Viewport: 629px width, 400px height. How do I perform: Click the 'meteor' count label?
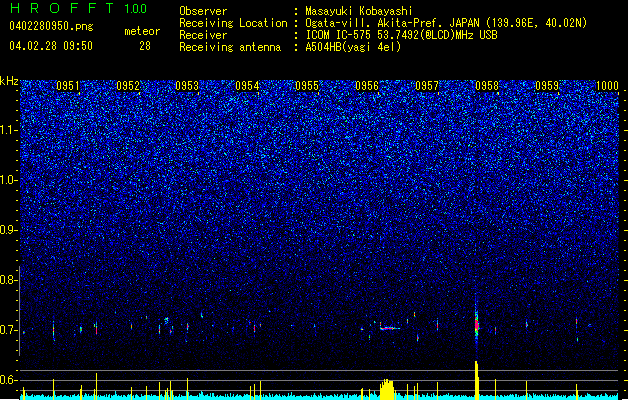[142, 31]
